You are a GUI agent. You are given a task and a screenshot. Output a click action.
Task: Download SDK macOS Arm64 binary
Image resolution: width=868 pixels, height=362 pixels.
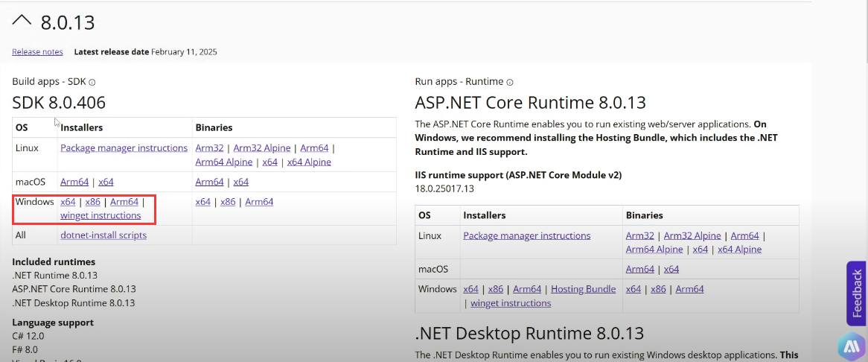coord(210,182)
